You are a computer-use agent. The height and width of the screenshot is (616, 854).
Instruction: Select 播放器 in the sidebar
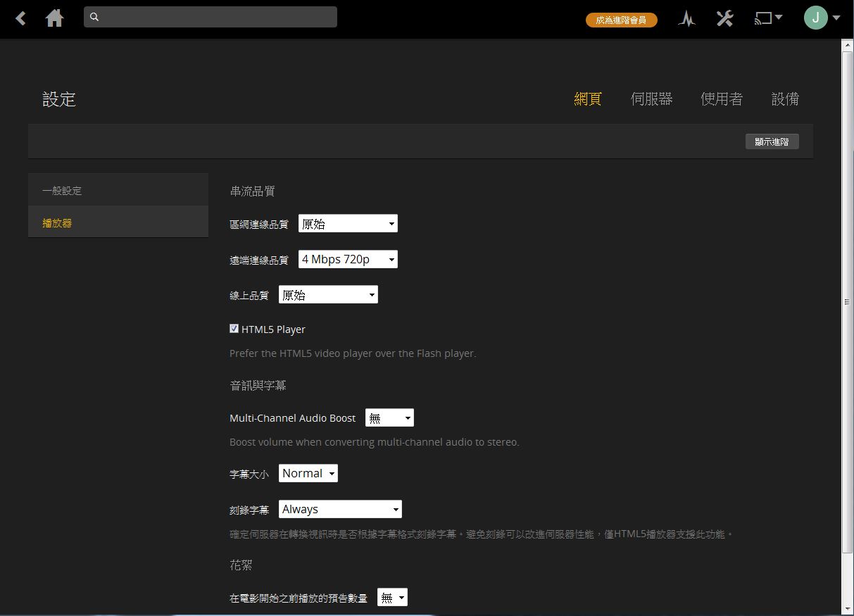coord(118,222)
